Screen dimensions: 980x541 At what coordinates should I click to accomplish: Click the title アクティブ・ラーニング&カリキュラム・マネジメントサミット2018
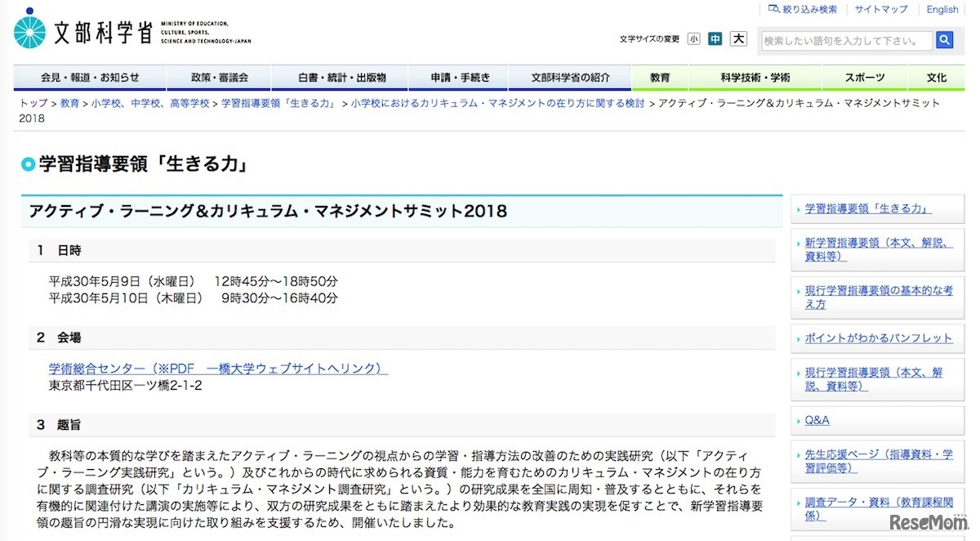click(268, 211)
